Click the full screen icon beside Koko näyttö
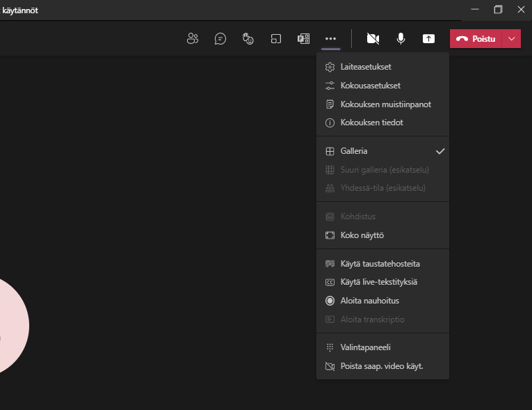 point(330,235)
